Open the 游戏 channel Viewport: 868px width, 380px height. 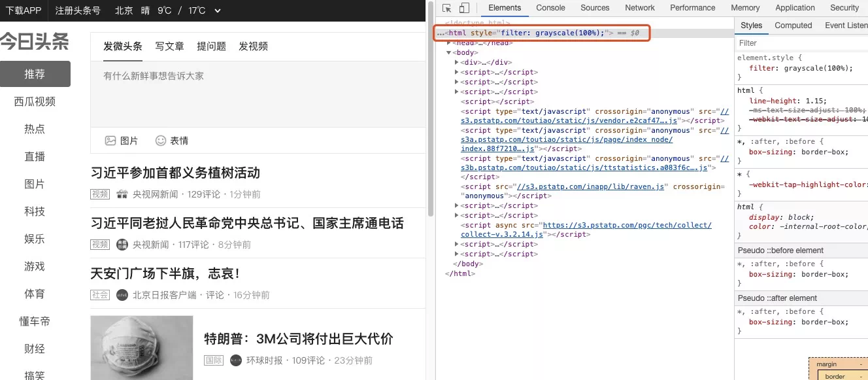[35, 266]
